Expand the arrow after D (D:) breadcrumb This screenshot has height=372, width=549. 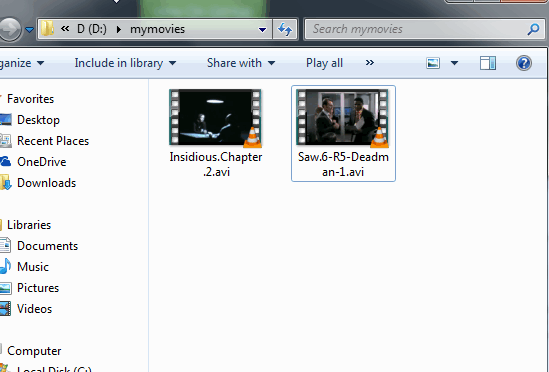pyautogui.click(x=119, y=29)
